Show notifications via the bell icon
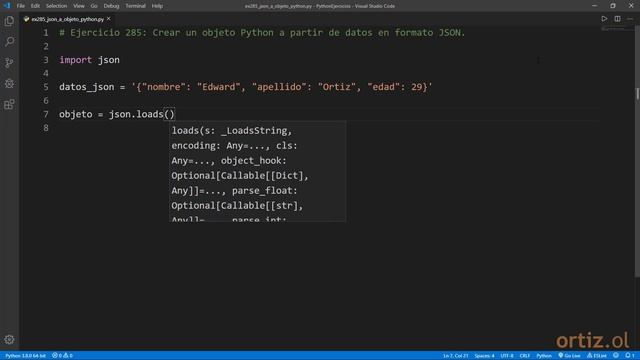The height and width of the screenshot is (360, 640). (x=630, y=356)
